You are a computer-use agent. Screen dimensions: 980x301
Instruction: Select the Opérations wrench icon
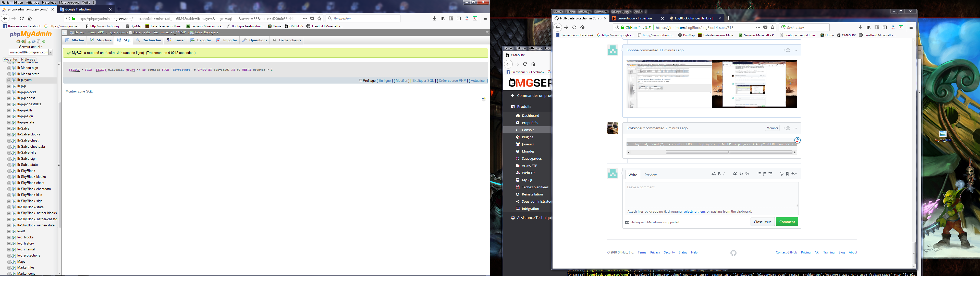pos(245,40)
